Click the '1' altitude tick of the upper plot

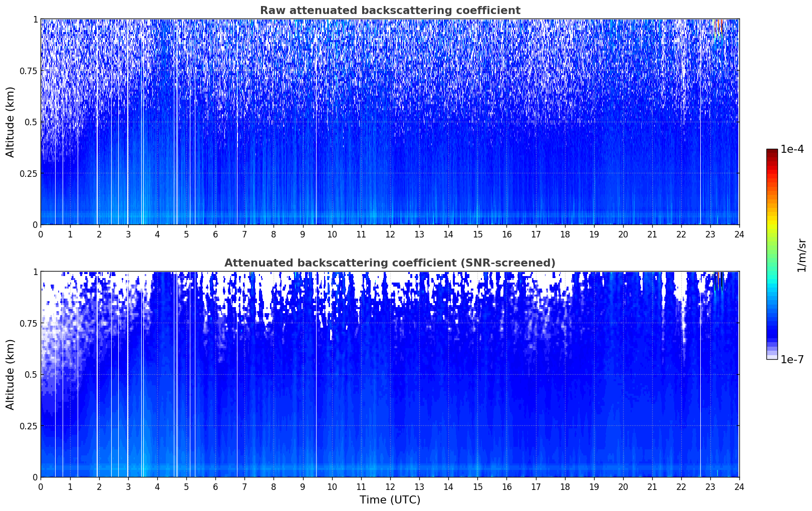point(35,20)
